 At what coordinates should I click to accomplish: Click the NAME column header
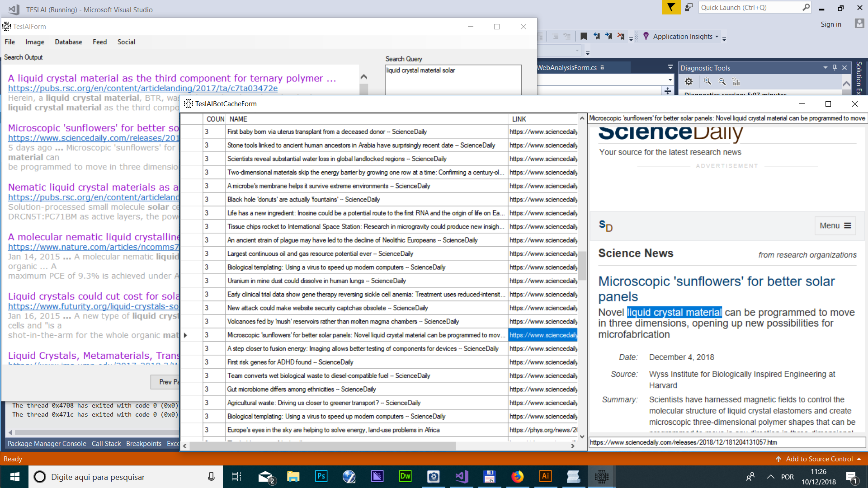click(367, 119)
